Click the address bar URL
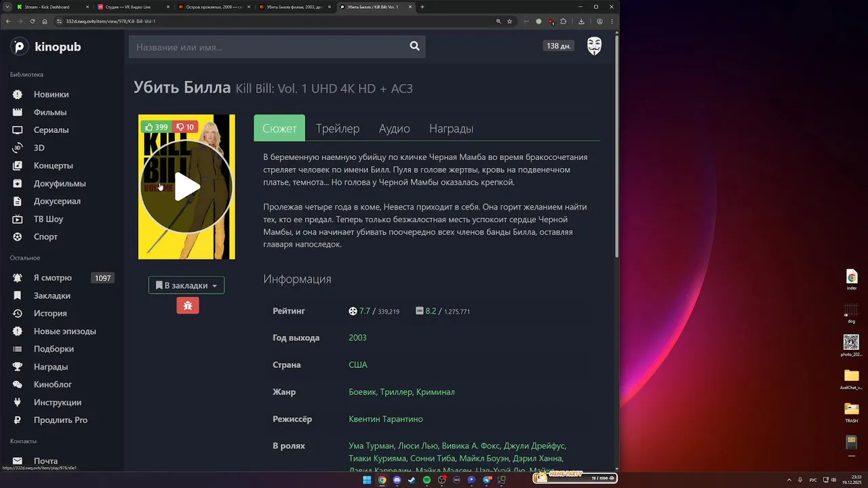Screen dimensions: 868x488 (x=111, y=21)
